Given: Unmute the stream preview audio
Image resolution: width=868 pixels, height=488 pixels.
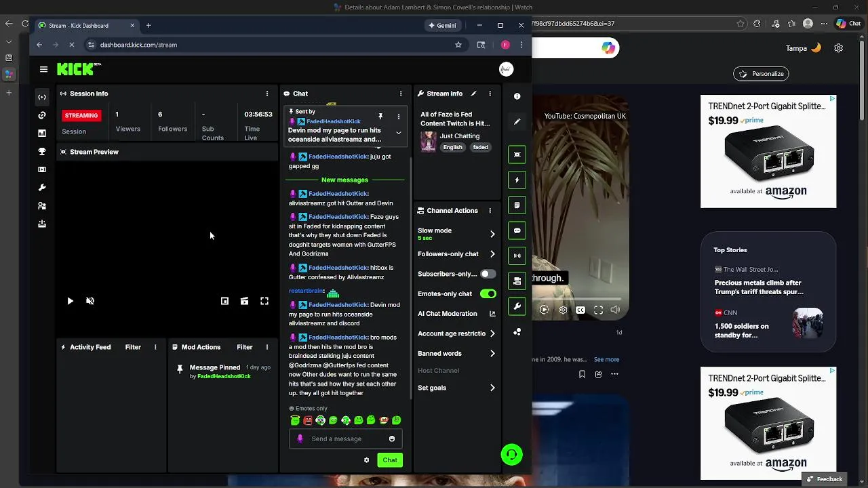Looking at the screenshot, I should click(90, 301).
